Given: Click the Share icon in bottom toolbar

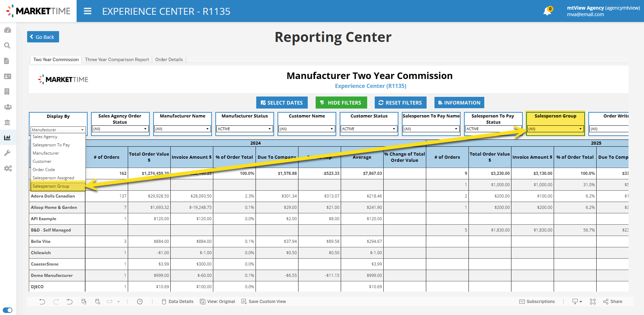Looking at the screenshot, I should [x=612, y=302].
